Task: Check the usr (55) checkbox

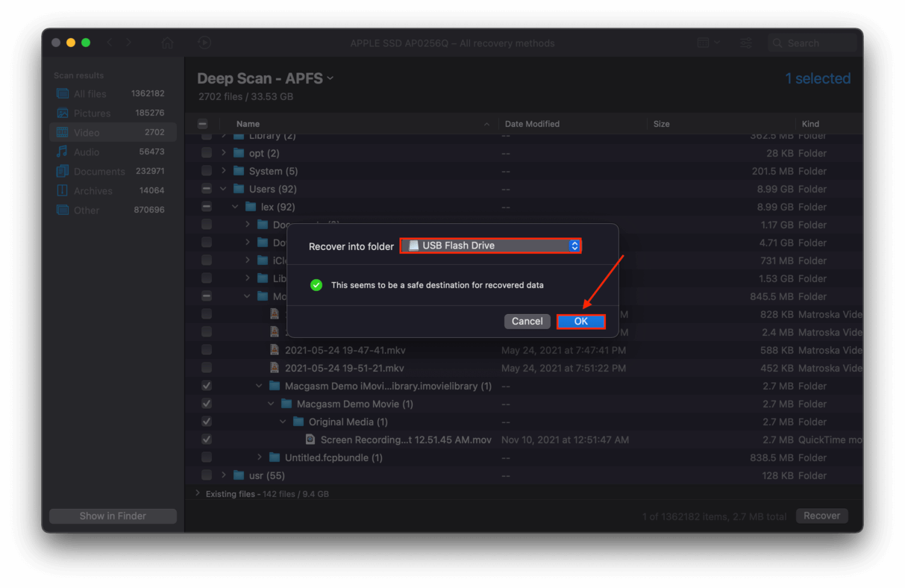Action: (207, 475)
